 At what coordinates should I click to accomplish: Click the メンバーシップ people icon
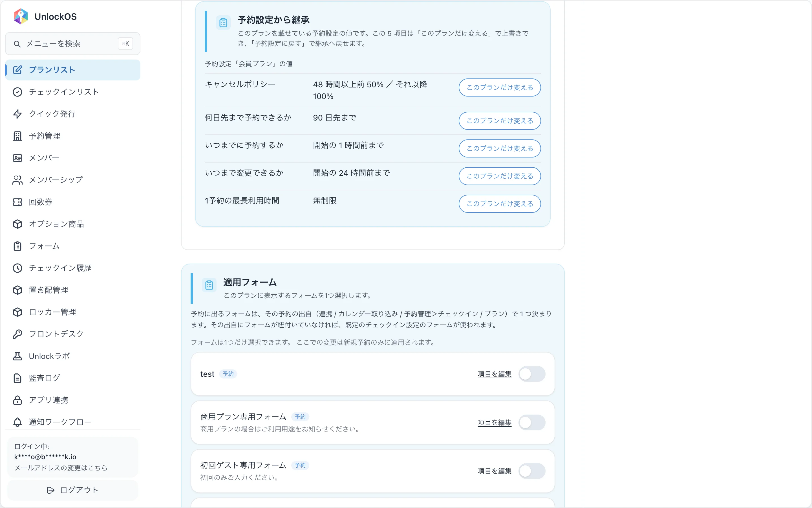point(17,180)
